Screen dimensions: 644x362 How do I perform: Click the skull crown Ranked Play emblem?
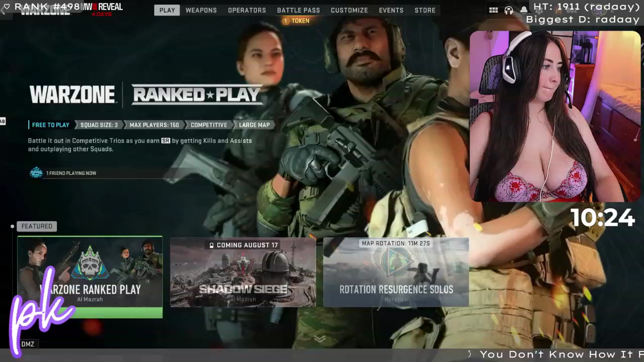click(90, 263)
